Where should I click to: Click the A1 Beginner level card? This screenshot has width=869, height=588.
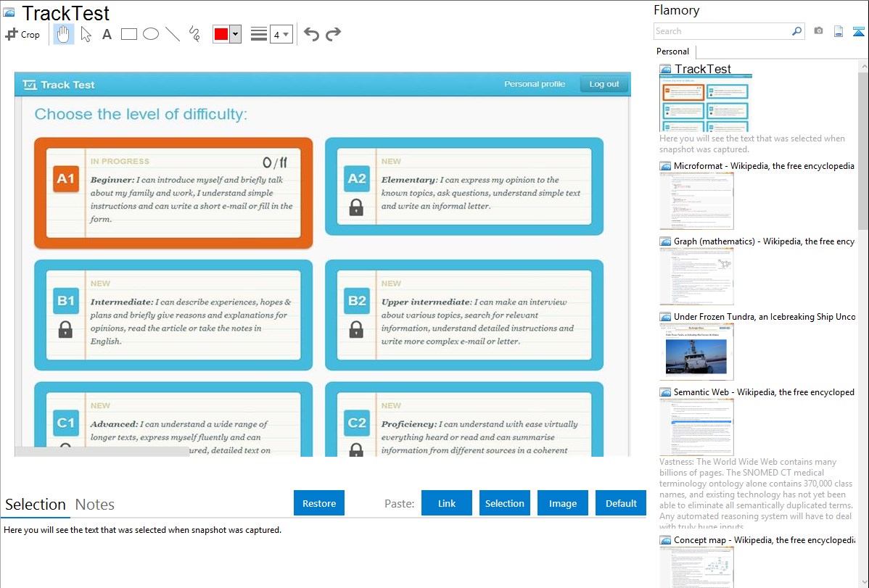(173, 193)
